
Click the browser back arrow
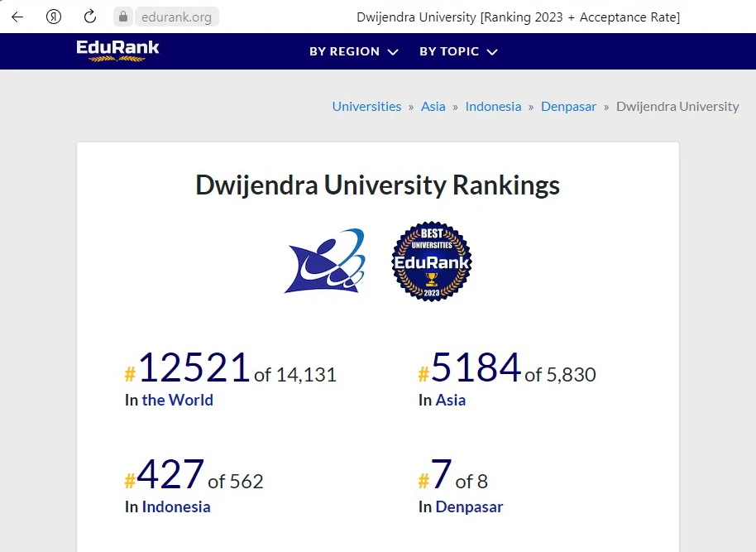(x=17, y=17)
